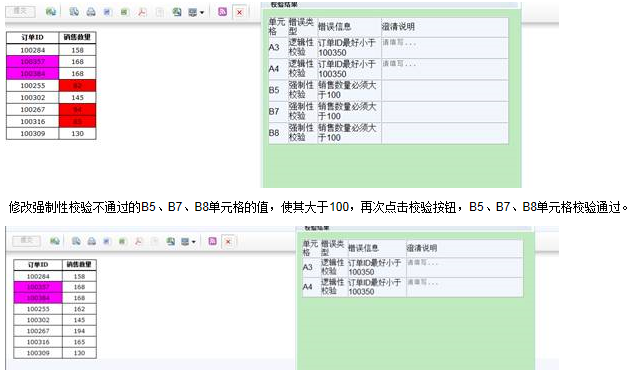Click the 澄清说明 field for row A4 in the upper panel
Viewport: 634px width, 379px height.
[x=444, y=69]
